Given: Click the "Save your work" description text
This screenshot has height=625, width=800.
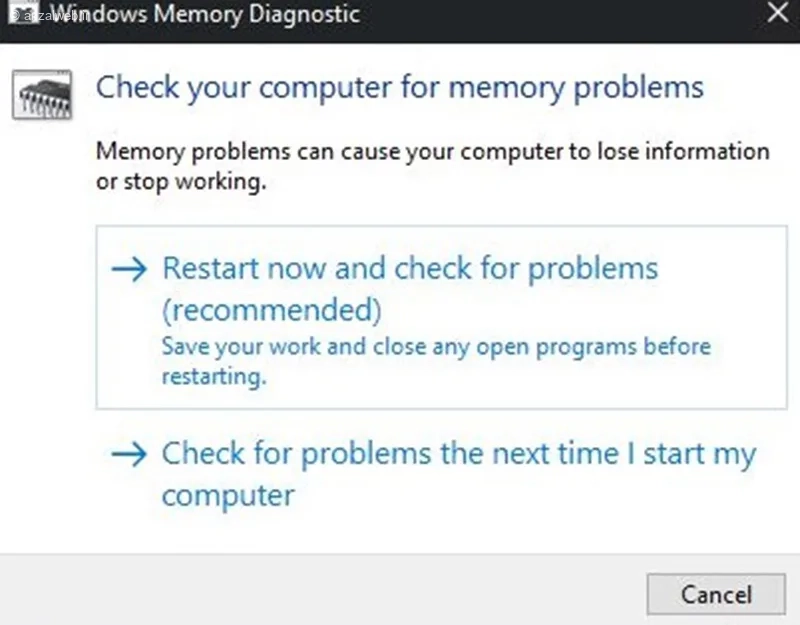Looking at the screenshot, I should [x=436, y=347].
